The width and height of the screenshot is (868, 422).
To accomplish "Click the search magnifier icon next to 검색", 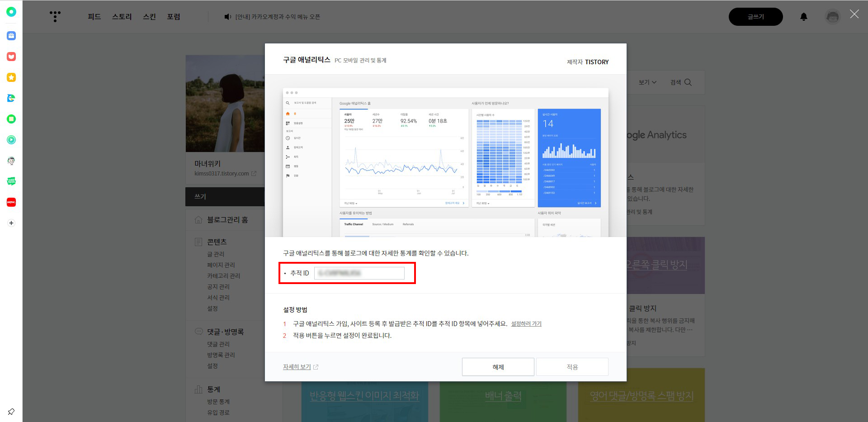I will click(x=688, y=82).
